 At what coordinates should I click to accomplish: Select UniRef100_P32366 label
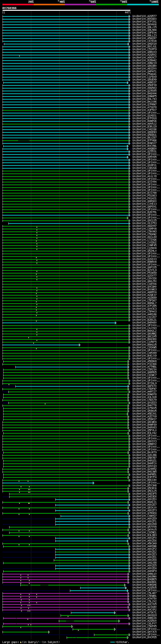(144, 364)
